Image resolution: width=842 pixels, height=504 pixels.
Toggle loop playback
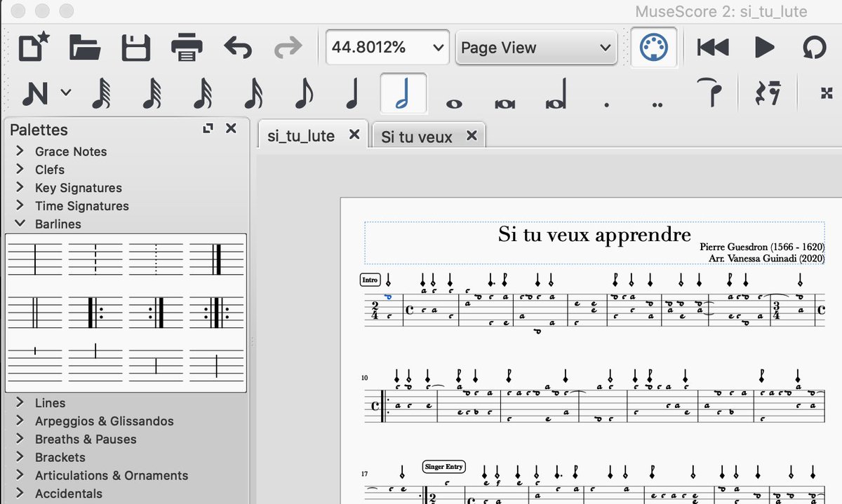coord(815,48)
